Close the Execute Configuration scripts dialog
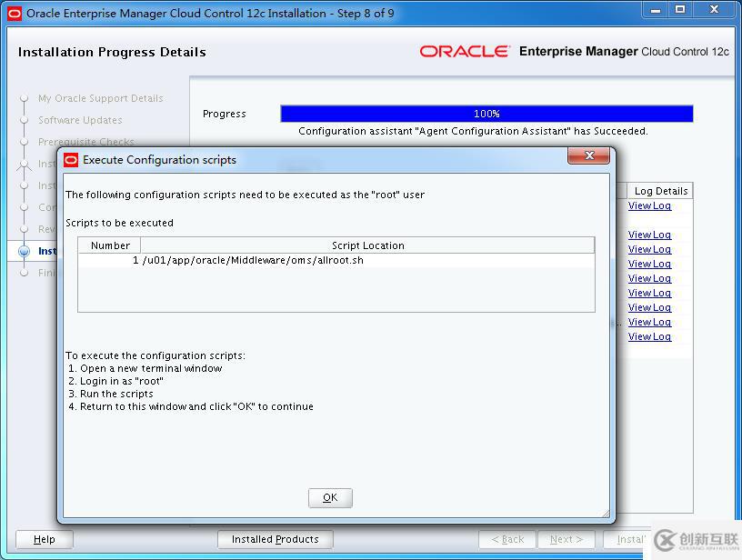The height and width of the screenshot is (560, 742). tap(590, 155)
